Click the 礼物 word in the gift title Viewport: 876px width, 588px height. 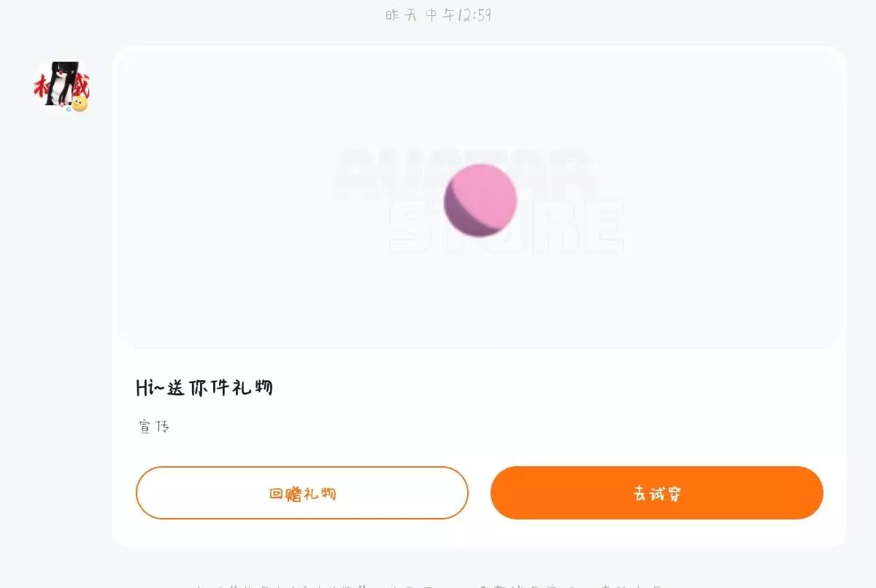(x=257, y=387)
